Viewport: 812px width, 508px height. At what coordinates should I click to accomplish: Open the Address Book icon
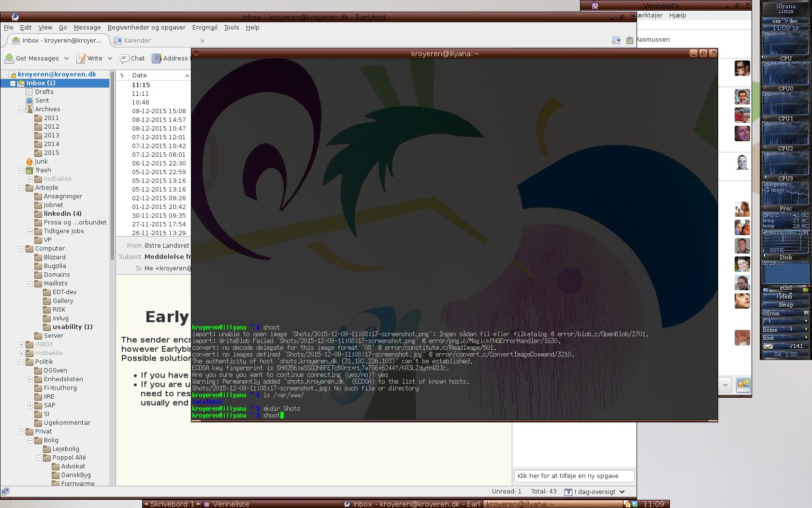pyautogui.click(x=157, y=59)
